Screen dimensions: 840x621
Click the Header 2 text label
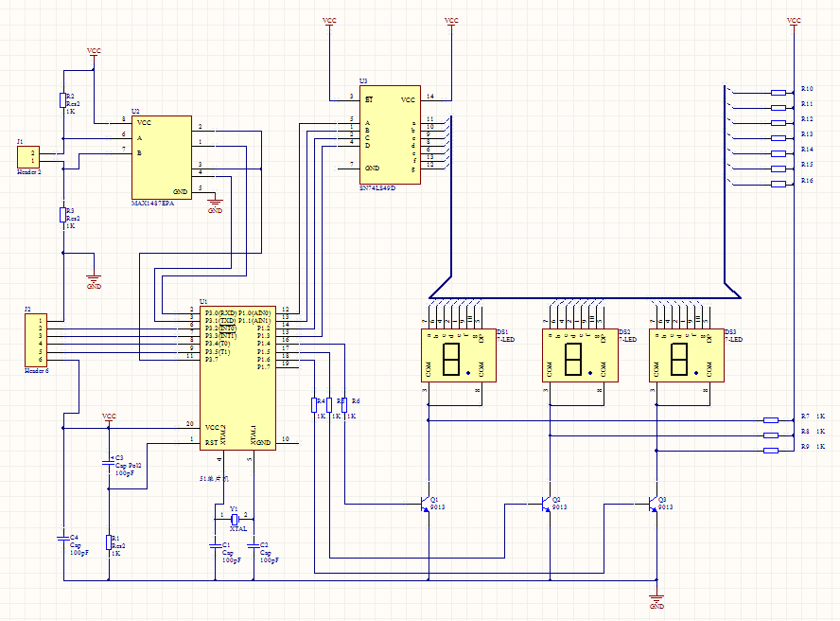(29, 172)
